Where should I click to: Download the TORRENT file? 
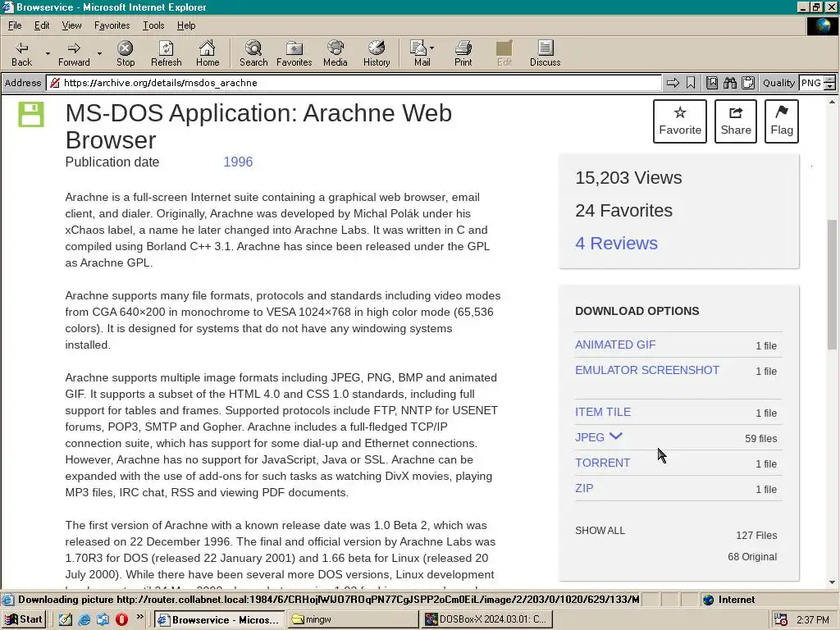(x=602, y=463)
